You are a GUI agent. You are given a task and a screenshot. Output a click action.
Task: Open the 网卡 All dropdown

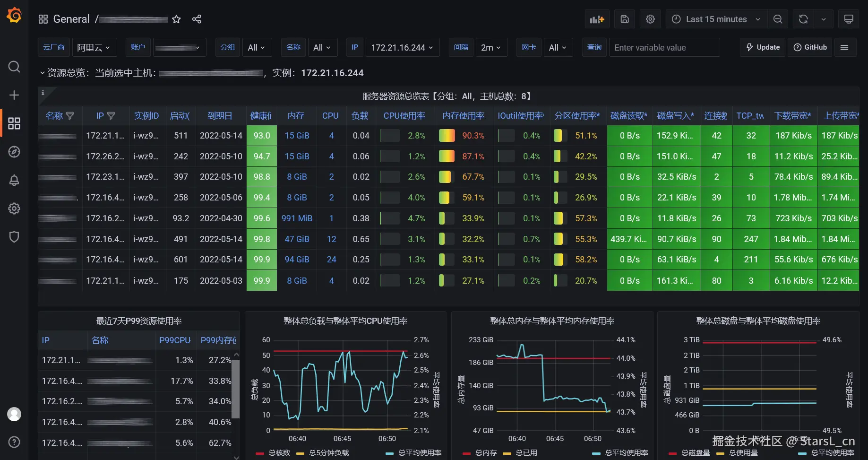click(558, 47)
